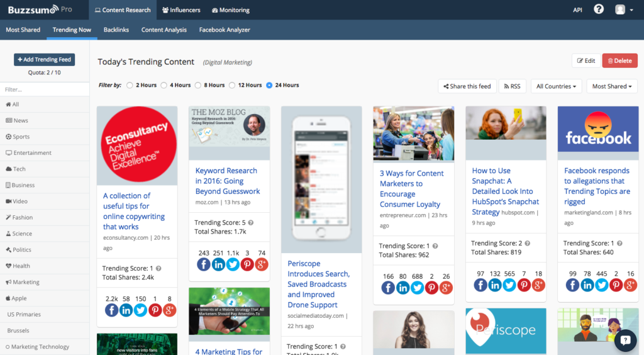Open the Influencers tab
Screen dimensions: 644x355
click(181, 10)
